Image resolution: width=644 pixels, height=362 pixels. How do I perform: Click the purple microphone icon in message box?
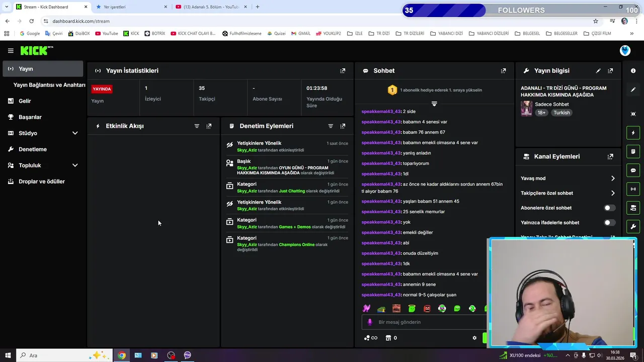click(x=370, y=322)
